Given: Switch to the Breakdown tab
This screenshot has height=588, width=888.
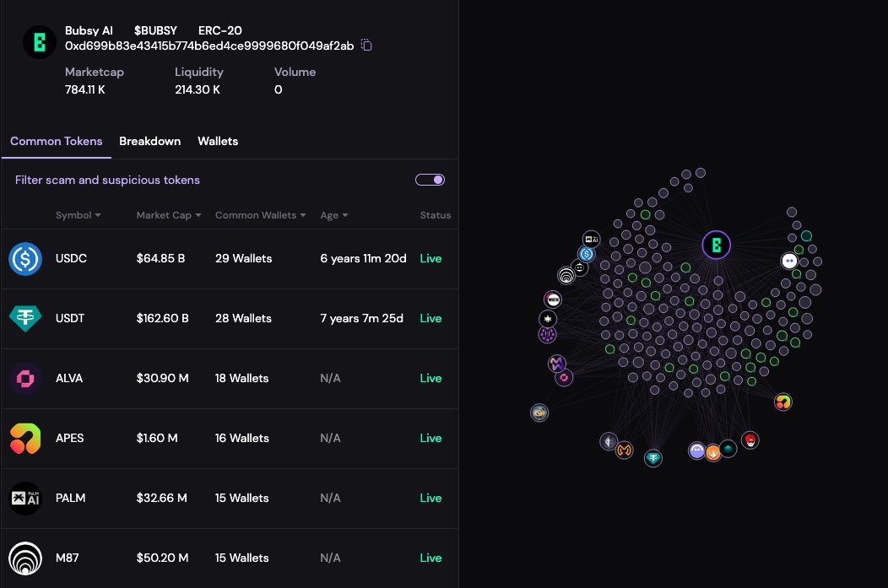Looking at the screenshot, I should pyautogui.click(x=150, y=141).
